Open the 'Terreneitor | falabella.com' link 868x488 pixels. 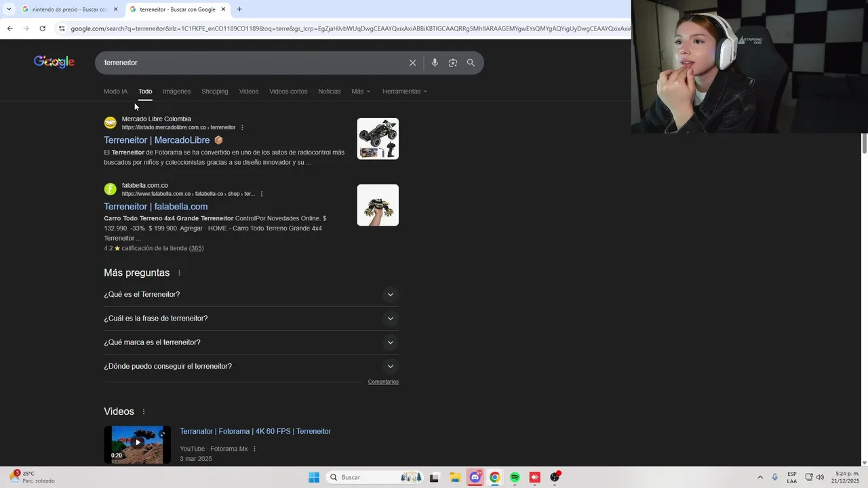156,207
